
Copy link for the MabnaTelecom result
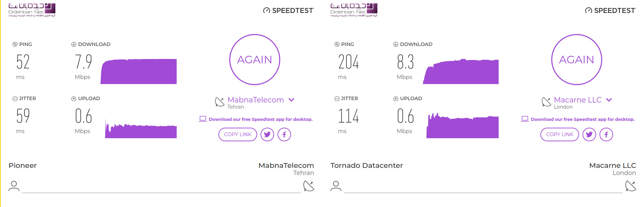pyautogui.click(x=238, y=134)
